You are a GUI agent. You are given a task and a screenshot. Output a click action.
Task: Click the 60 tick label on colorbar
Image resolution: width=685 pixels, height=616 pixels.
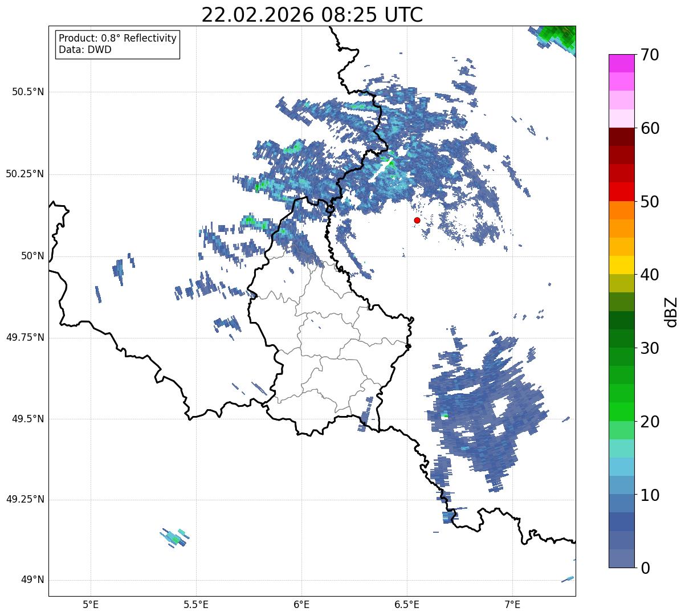650,128
